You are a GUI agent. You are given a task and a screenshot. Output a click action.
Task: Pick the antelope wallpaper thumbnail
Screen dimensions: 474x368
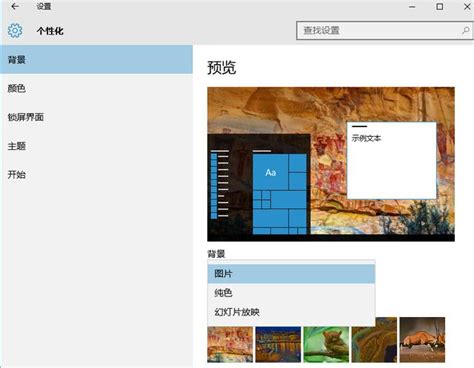coord(422,340)
